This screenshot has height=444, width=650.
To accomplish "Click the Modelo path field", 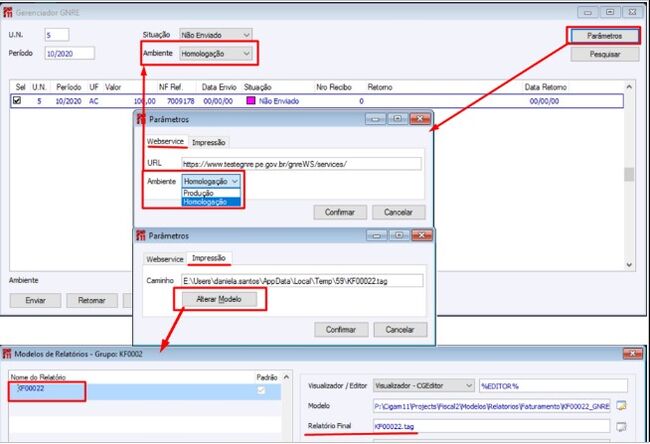I will [492, 406].
